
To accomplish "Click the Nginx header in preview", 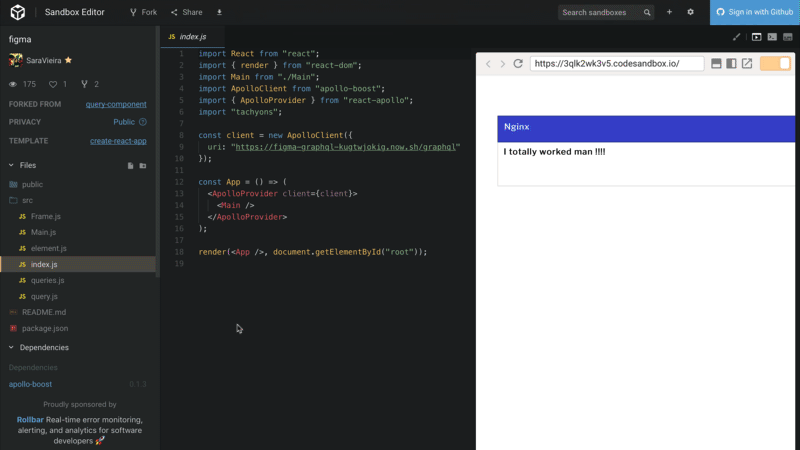I will pyautogui.click(x=646, y=129).
